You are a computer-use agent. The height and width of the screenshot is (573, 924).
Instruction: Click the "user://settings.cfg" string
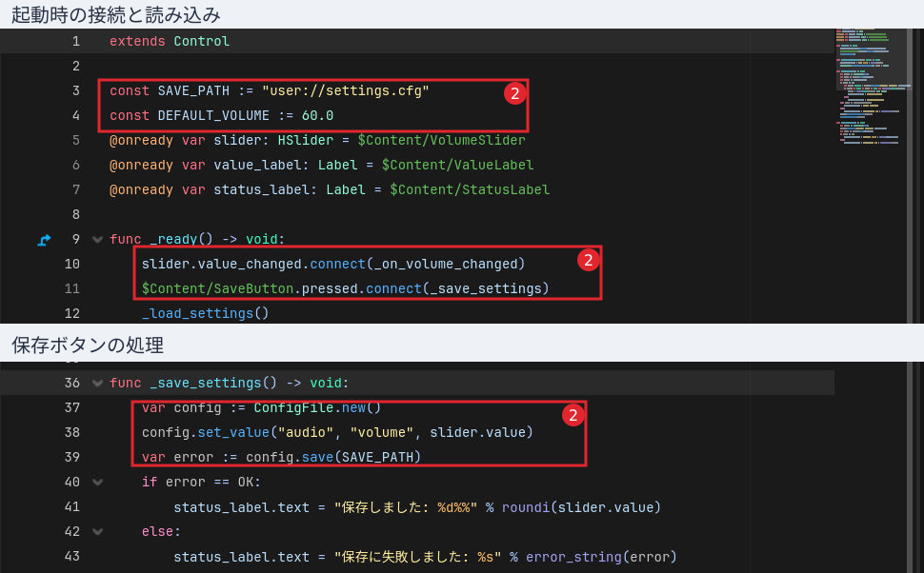click(x=346, y=90)
